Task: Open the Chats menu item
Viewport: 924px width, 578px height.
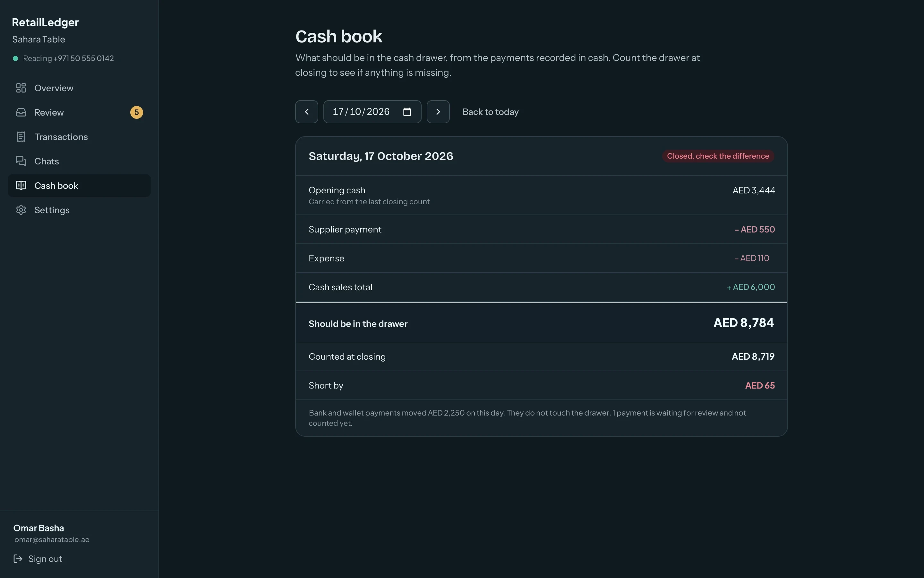Action: [x=79, y=161]
